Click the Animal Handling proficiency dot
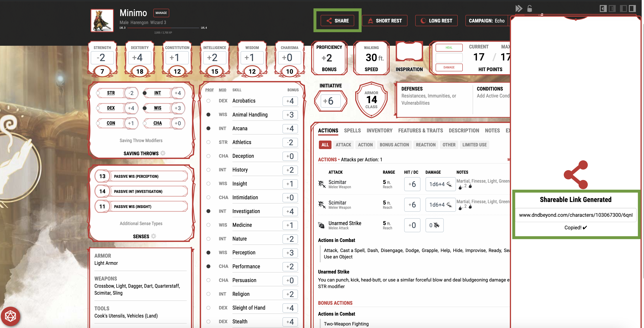Screen dimensions: 644x328 (x=208, y=115)
